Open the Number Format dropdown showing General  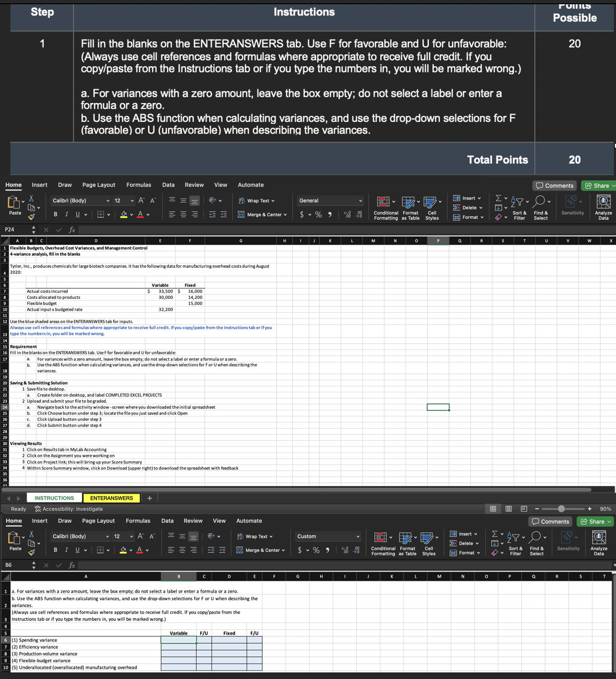point(330,200)
